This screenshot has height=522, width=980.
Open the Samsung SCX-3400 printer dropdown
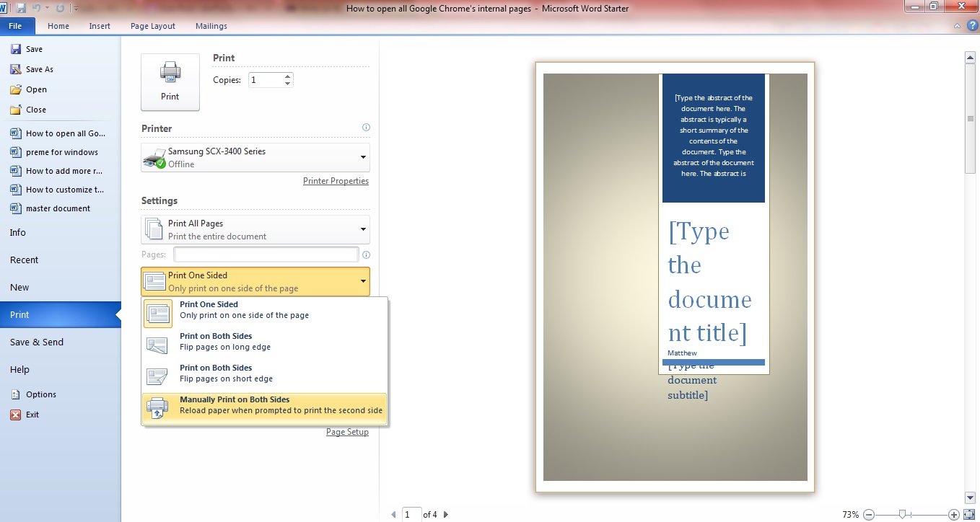[255, 157]
